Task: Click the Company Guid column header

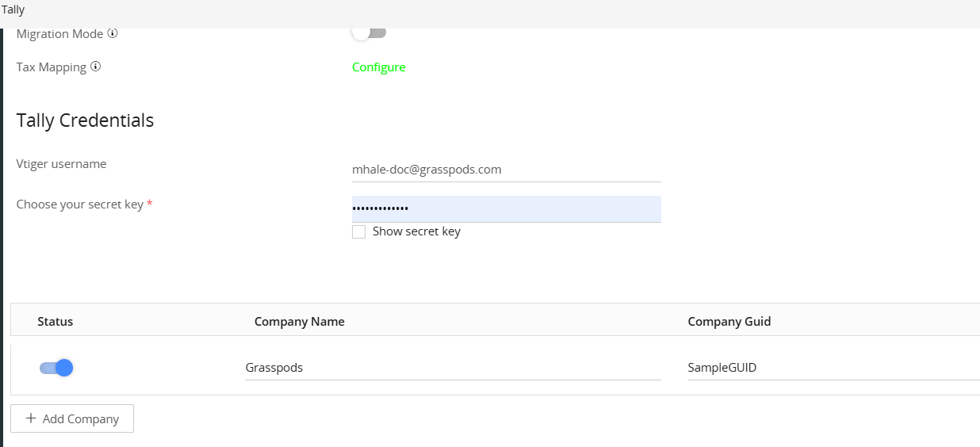Action: (x=729, y=321)
